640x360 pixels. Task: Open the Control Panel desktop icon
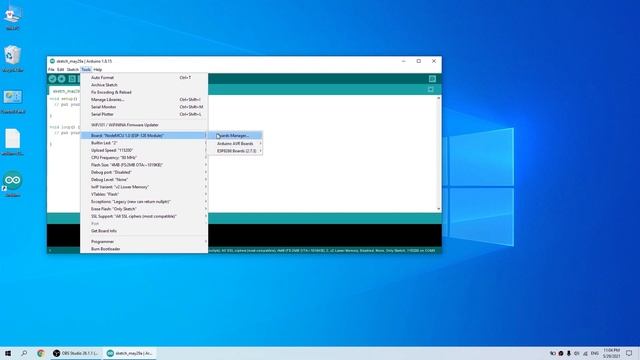[13, 101]
